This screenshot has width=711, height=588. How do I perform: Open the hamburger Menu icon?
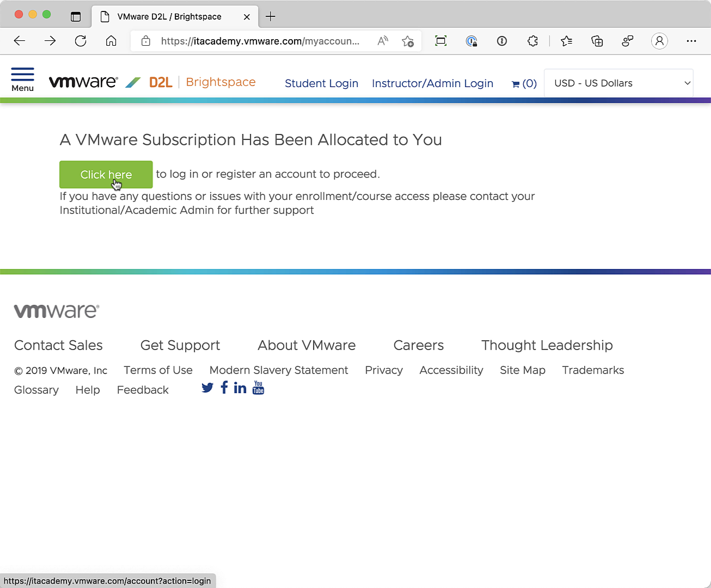(x=22, y=79)
